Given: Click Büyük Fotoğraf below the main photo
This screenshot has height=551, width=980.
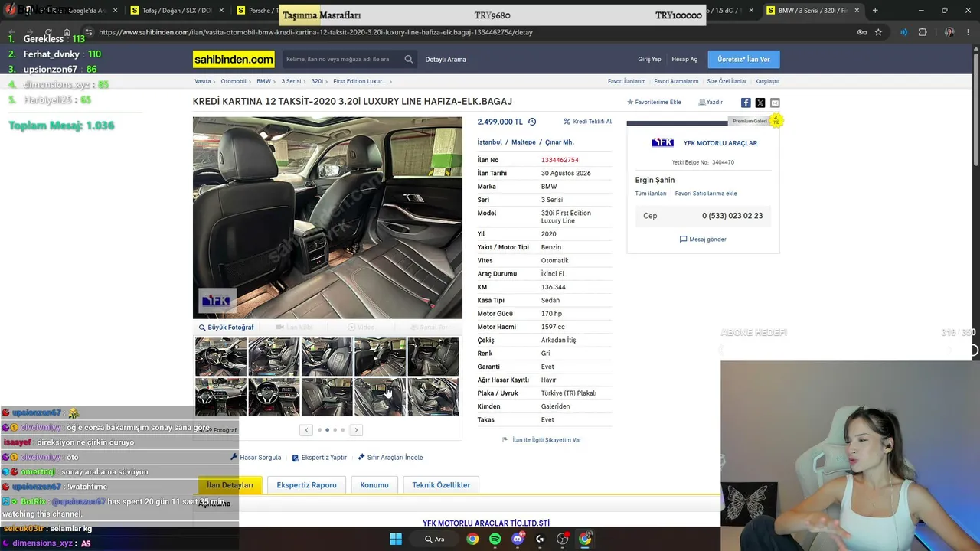Looking at the screenshot, I should pyautogui.click(x=226, y=328).
